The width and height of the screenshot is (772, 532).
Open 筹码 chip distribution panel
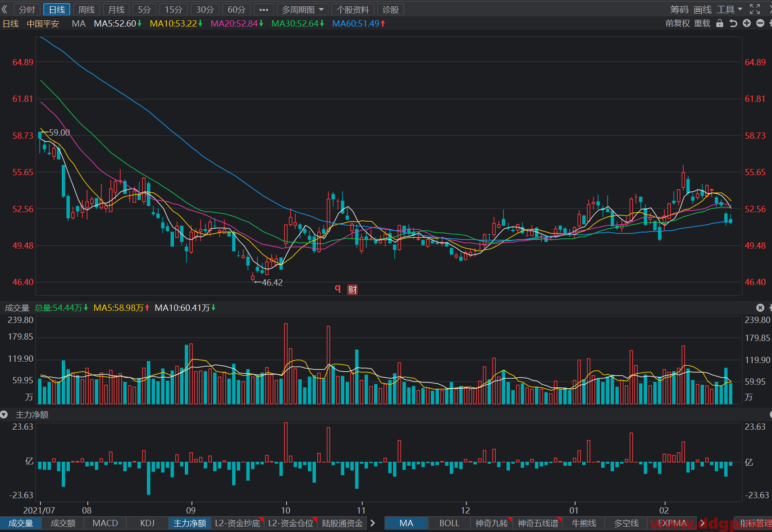[679, 9]
